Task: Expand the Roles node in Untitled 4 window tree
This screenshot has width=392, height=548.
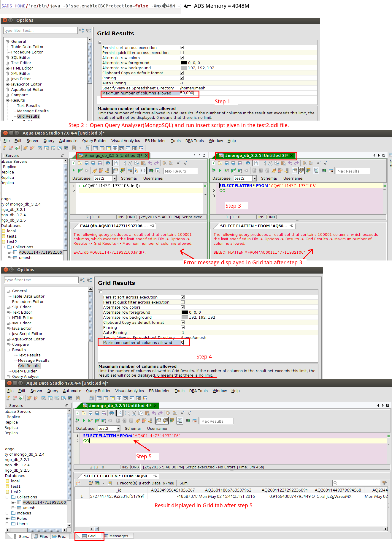Action: tap(7, 518)
